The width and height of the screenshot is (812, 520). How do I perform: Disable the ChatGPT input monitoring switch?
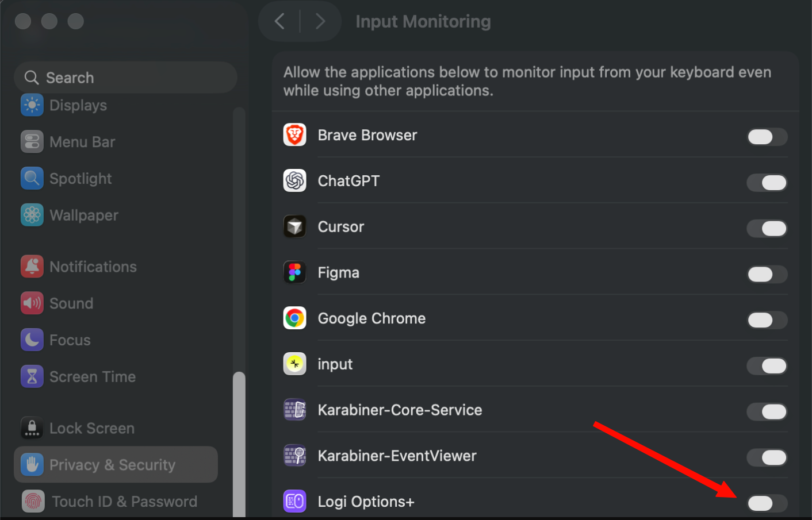click(x=767, y=183)
